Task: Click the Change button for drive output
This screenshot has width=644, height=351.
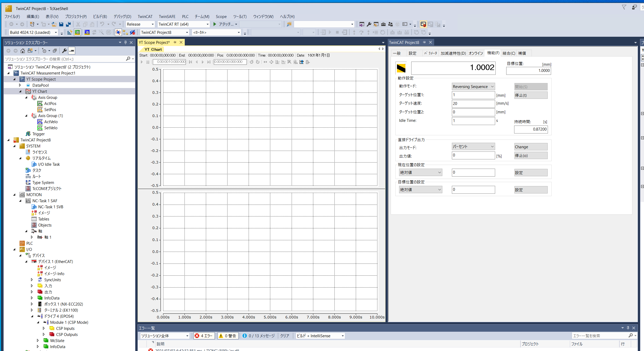Action: 531,147
